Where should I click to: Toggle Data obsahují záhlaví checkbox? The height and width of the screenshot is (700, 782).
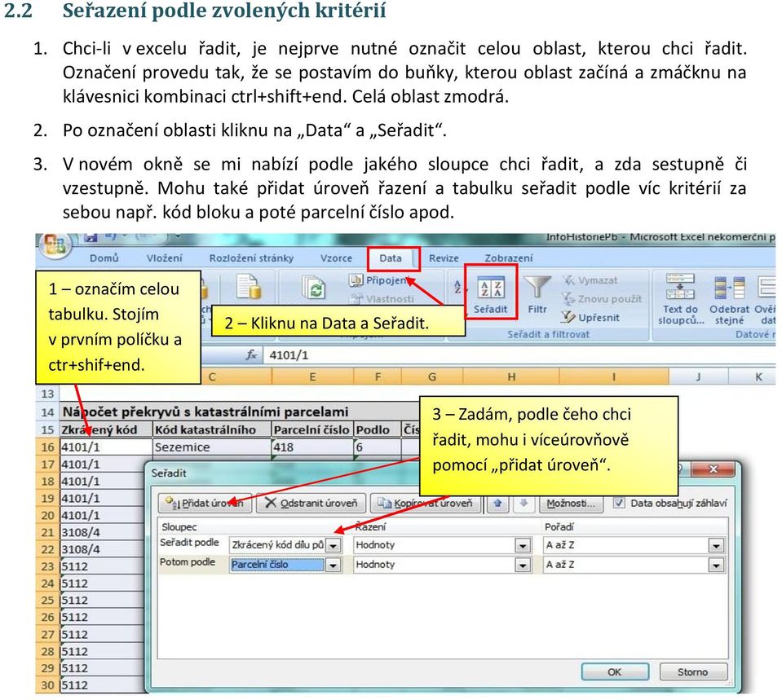tap(619, 503)
